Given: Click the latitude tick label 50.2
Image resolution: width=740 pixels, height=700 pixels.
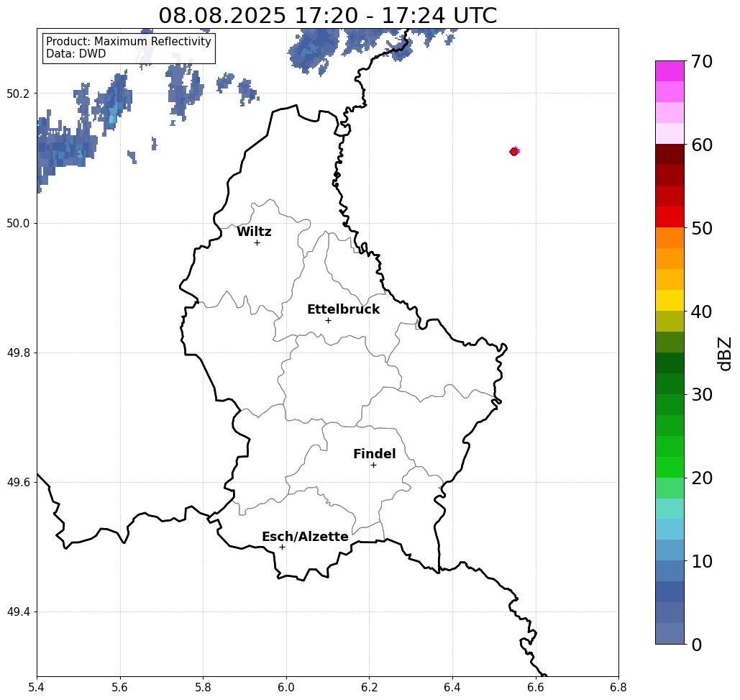Looking at the screenshot, I should pyautogui.click(x=17, y=94).
